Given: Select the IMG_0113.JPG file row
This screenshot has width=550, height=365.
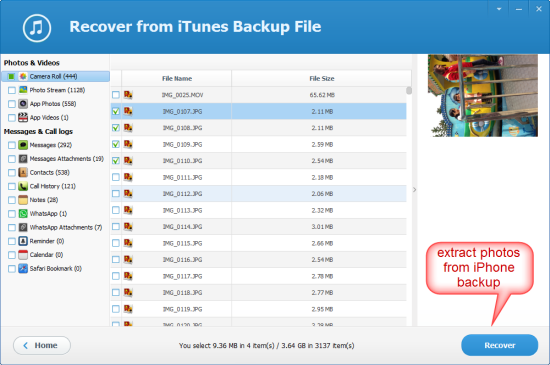Looking at the screenshot, I should 259,210.
